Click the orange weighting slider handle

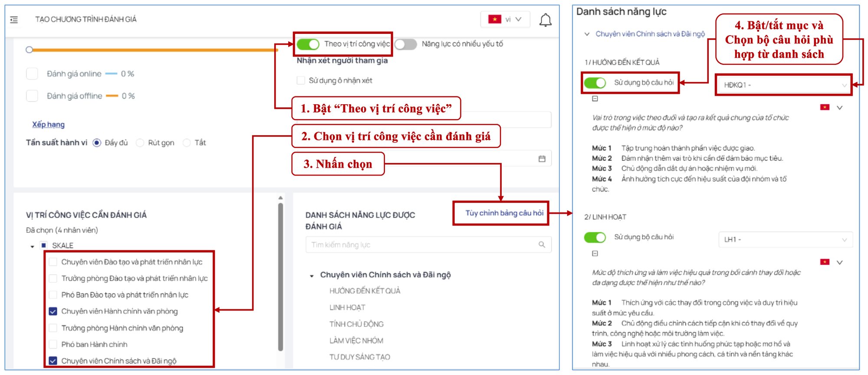tap(30, 50)
